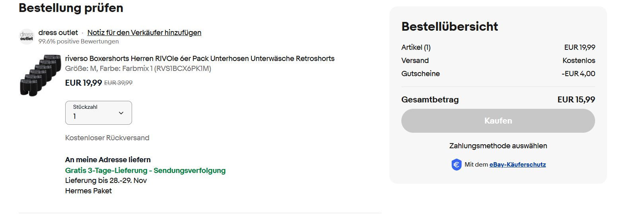Click the riverso Boxershorts product title

200,59
